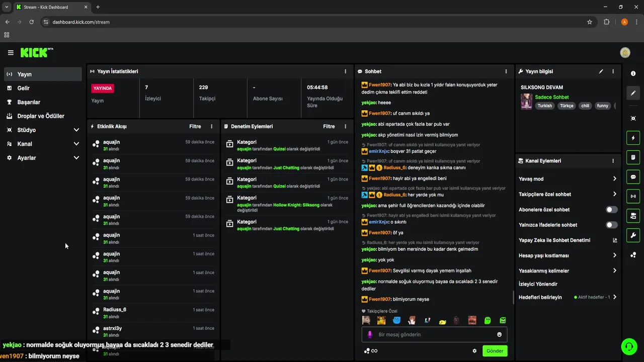644x362 pixels.
Task: Expand the Stüdyo sidebar section
Action: (x=76, y=130)
